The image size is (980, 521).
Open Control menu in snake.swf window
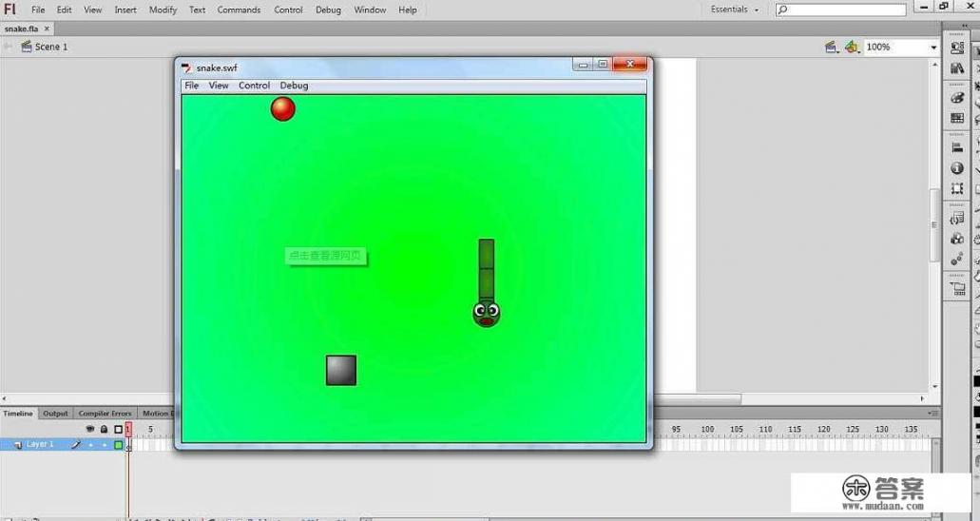tap(254, 86)
